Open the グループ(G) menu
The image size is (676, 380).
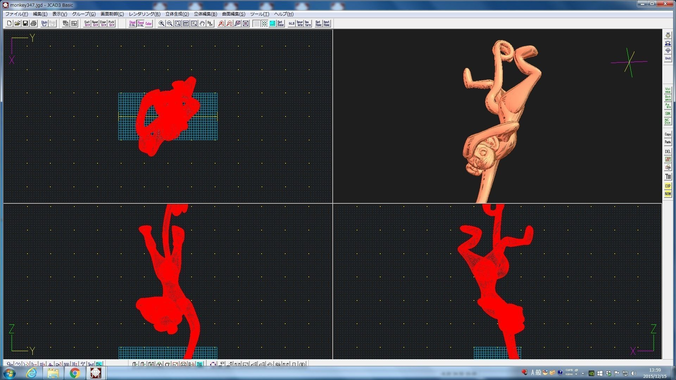[x=84, y=14]
